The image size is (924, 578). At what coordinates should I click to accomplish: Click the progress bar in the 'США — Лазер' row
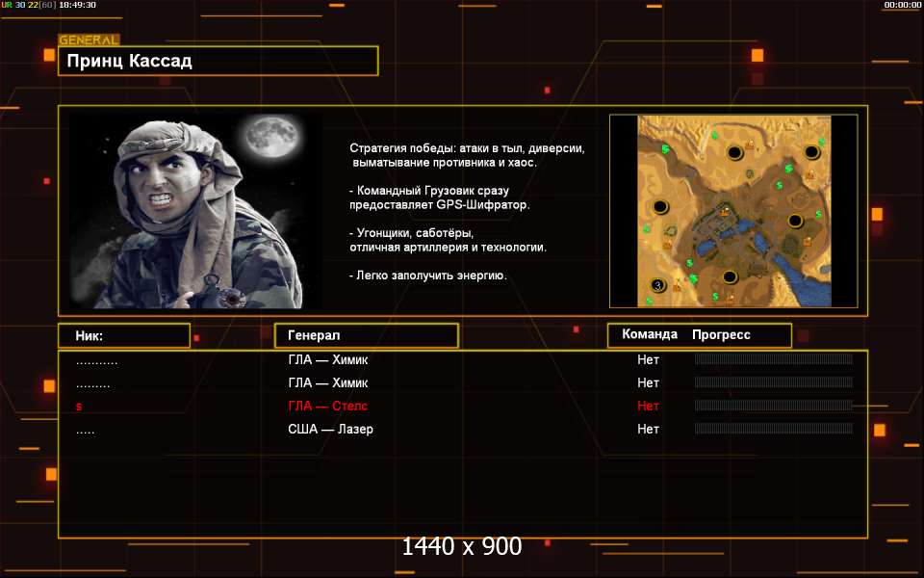(x=773, y=429)
